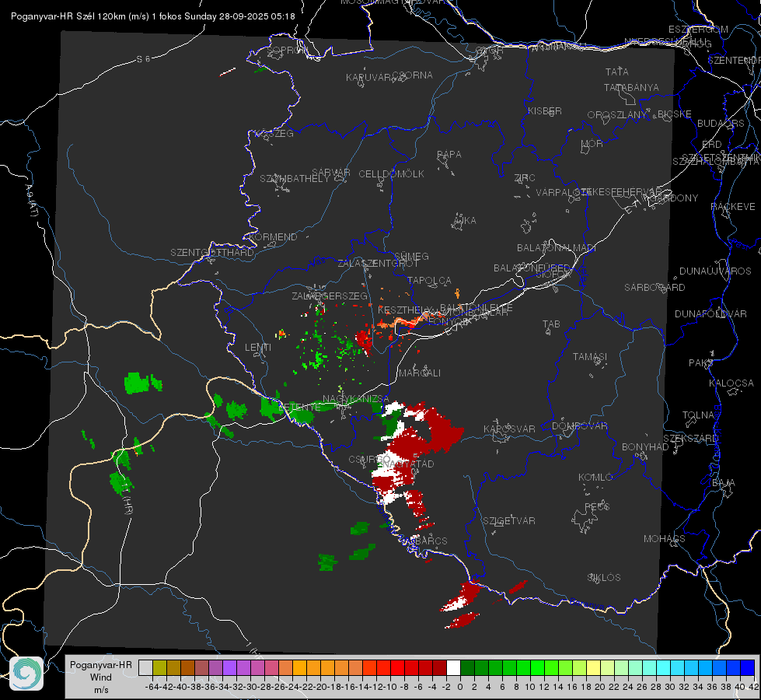Click the MOR town label

pyautogui.click(x=592, y=144)
